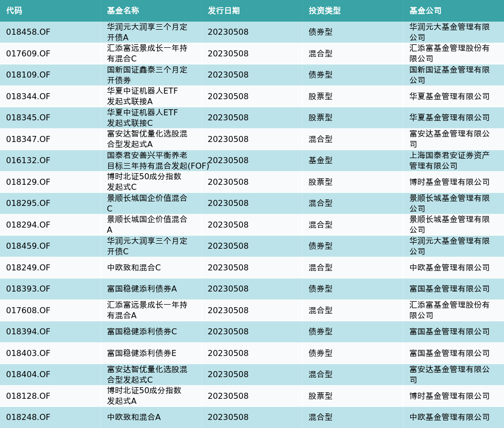Select fund code 018459.OF
The width and height of the screenshot is (504, 428).
[x=28, y=246]
